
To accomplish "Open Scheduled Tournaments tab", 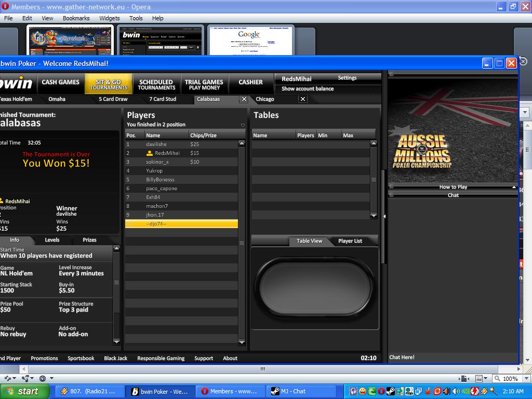I will [x=156, y=85].
